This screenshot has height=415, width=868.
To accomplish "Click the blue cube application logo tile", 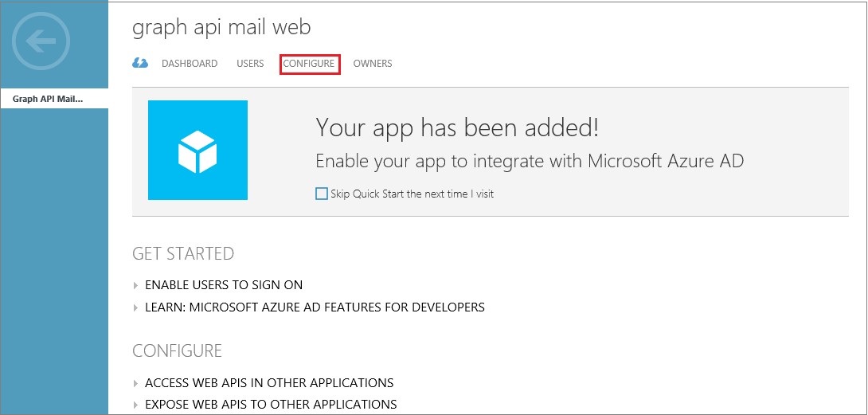I will point(197,151).
